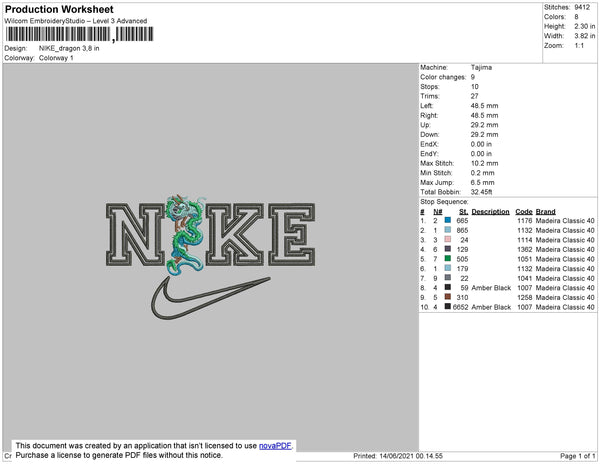Click stitch count 6652 in stop row 10
The image size is (600, 464).
[460, 307]
